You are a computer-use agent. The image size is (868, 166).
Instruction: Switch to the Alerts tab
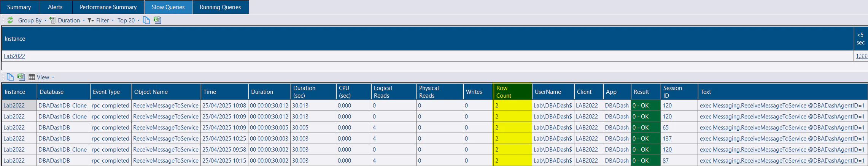click(55, 7)
